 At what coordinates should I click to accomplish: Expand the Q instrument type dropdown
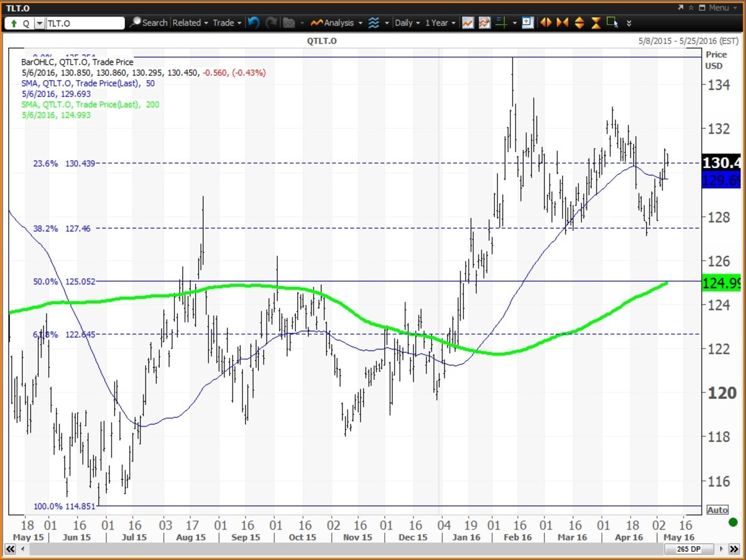point(40,24)
